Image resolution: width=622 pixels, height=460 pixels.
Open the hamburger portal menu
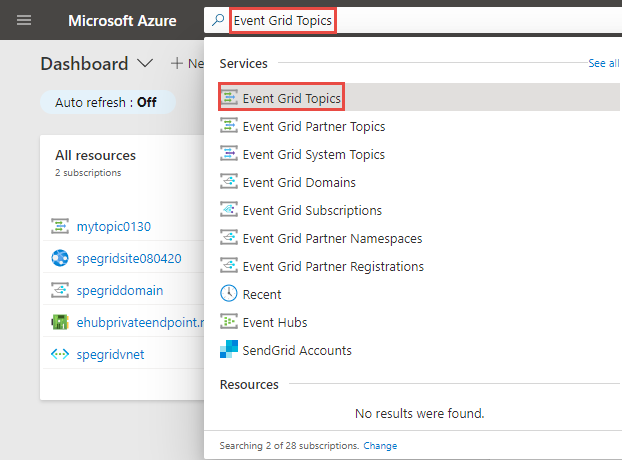(x=24, y=20)
